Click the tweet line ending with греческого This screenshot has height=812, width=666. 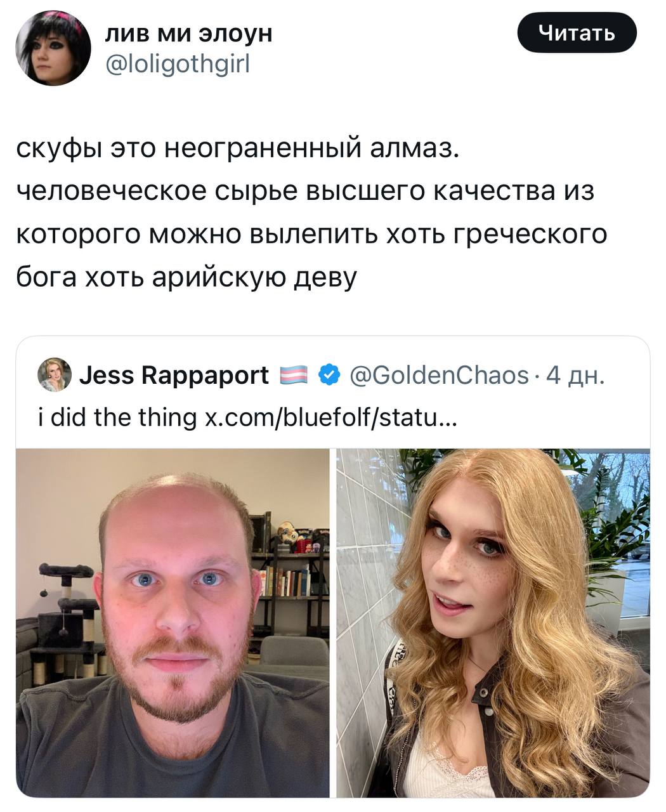click(311, 235)
